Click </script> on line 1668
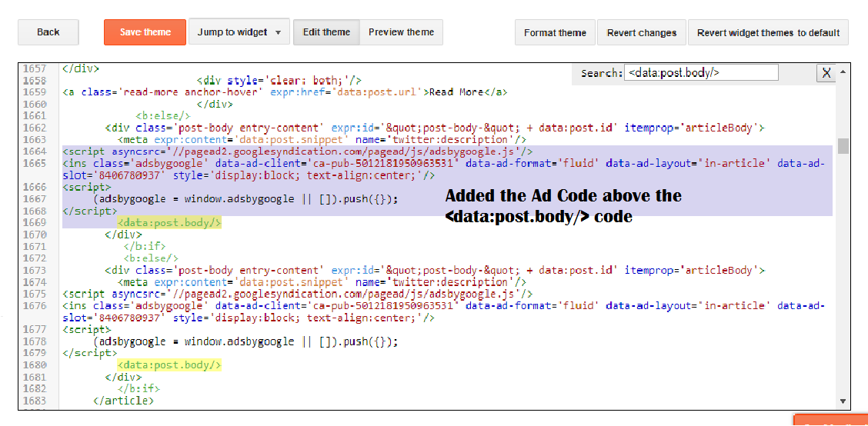This screenshot has height=426, width=868. point(90,211)
